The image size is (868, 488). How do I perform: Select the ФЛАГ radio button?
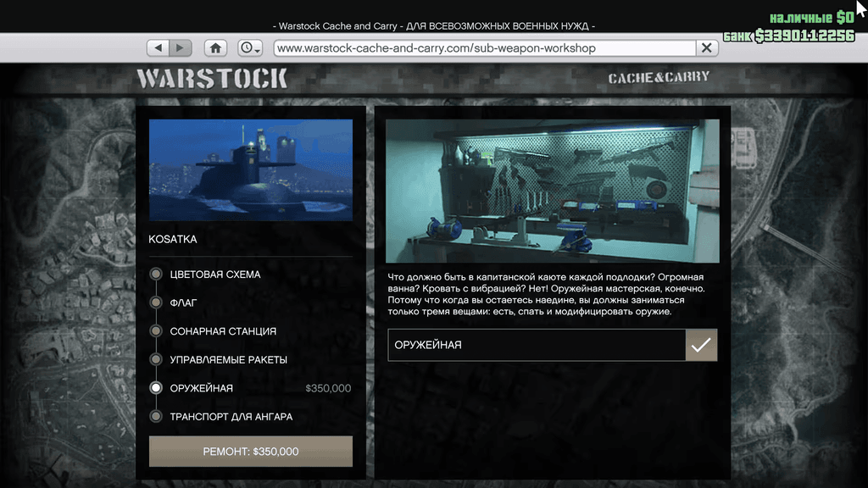[156, 302]
